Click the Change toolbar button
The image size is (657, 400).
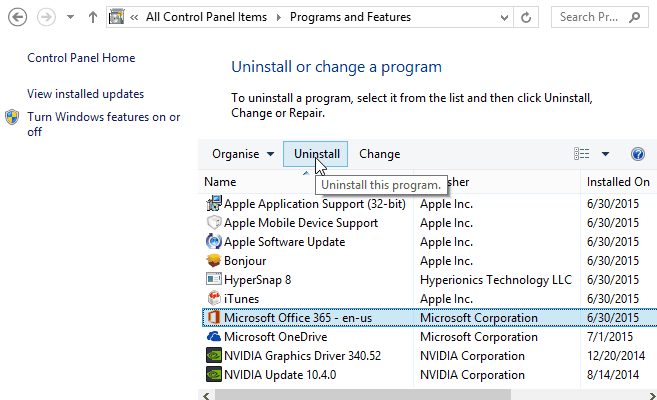click(379, 154)
